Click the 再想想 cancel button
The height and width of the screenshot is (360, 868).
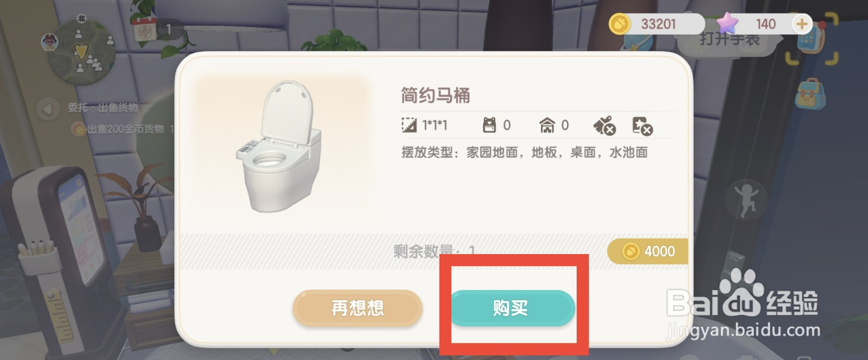[x=358, y=308]
